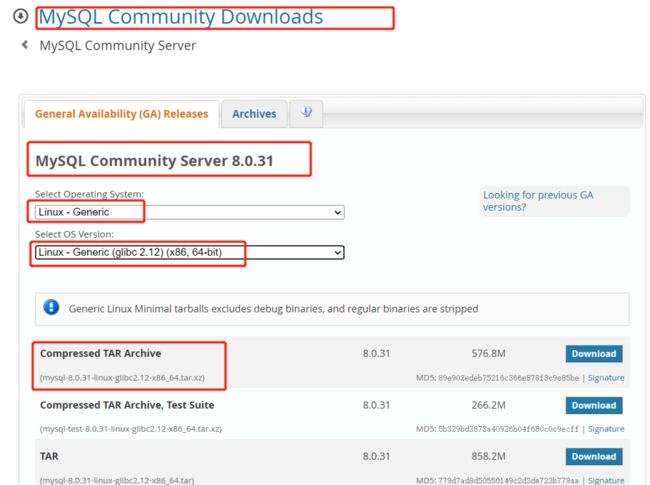
Task: Click the blue information icon in notice box
Action: tap(51, 308)
